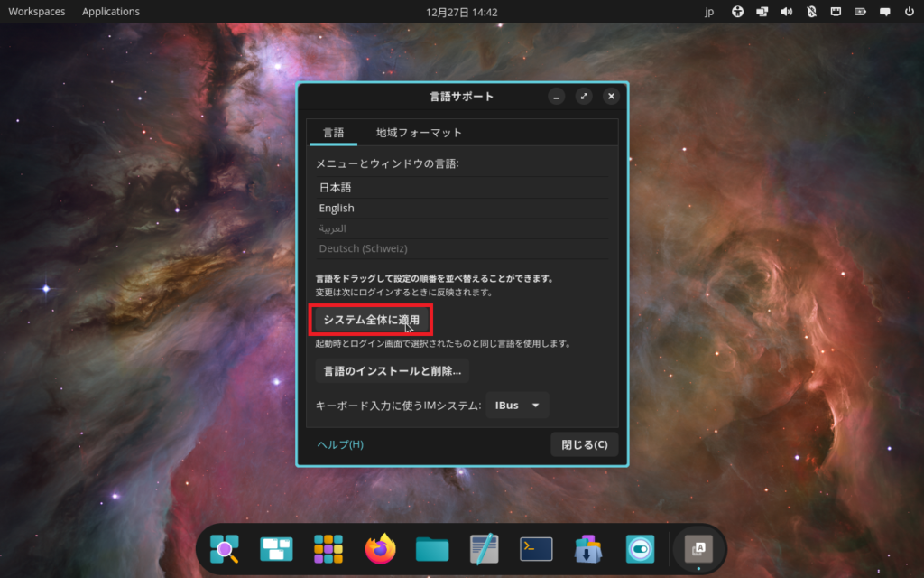The height and width of the screenshot is (578, 924).
Task: Launch the Terminal from the dock
Action: (536, 548)
